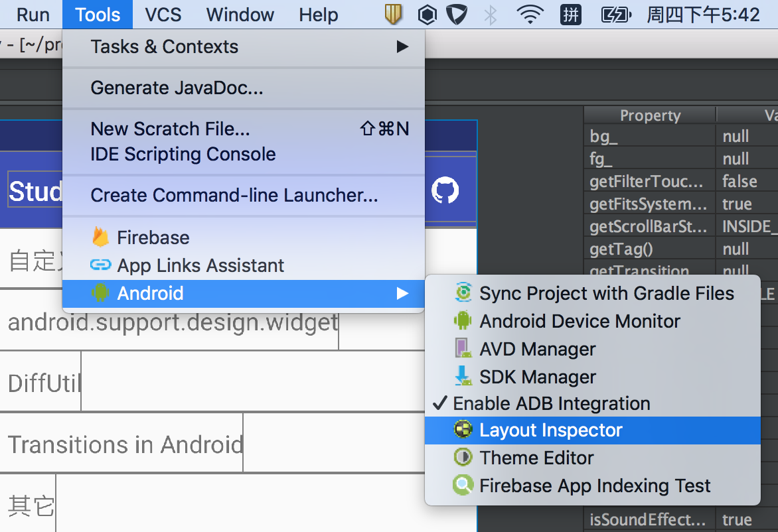Open the Help menu
This screenshot has width=778, height=532.
(318, 15)
